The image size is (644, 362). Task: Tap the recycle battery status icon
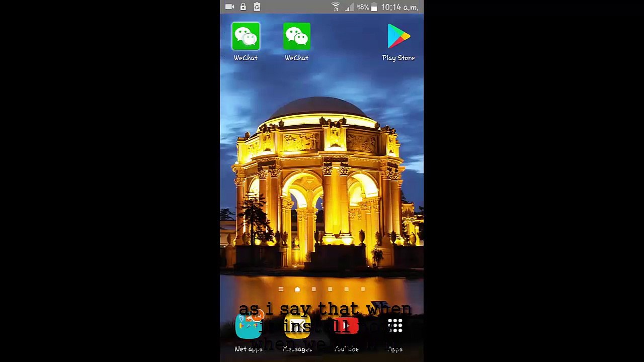click(257, 7)
